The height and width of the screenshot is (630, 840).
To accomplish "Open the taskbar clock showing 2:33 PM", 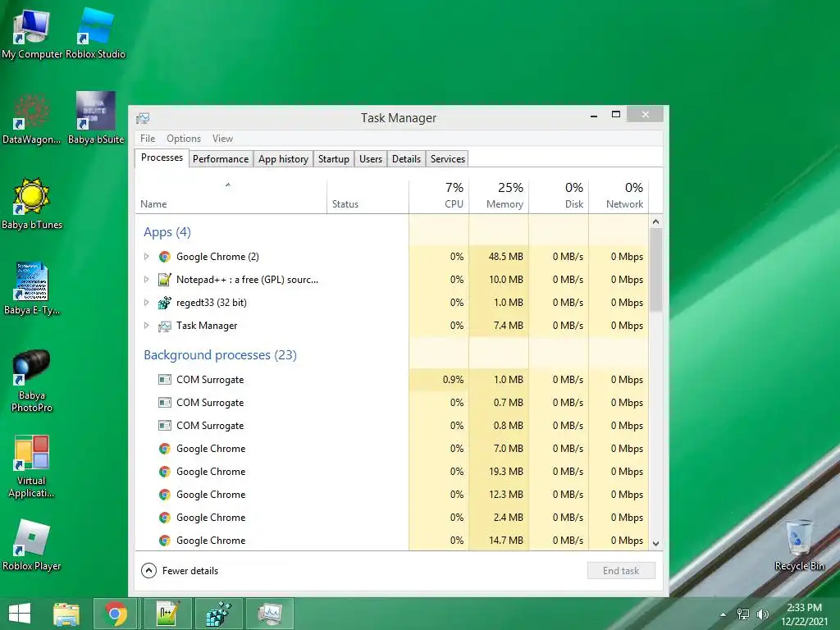I will tap(804, 614).
